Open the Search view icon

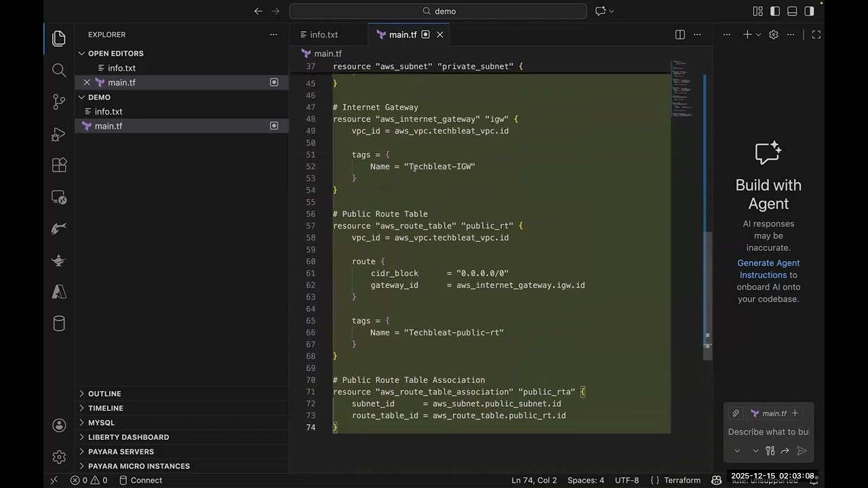point(59,70)
